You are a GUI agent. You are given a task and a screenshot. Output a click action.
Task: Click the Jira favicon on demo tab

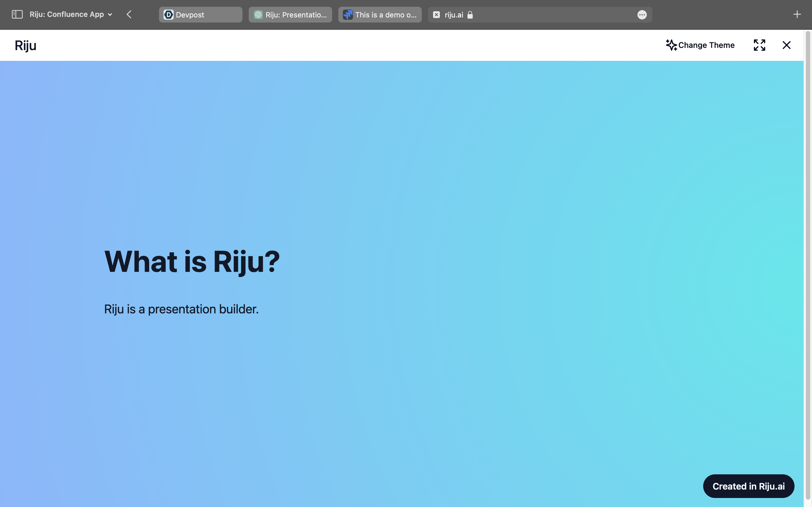pyautogui.click(x=348, y=15)
